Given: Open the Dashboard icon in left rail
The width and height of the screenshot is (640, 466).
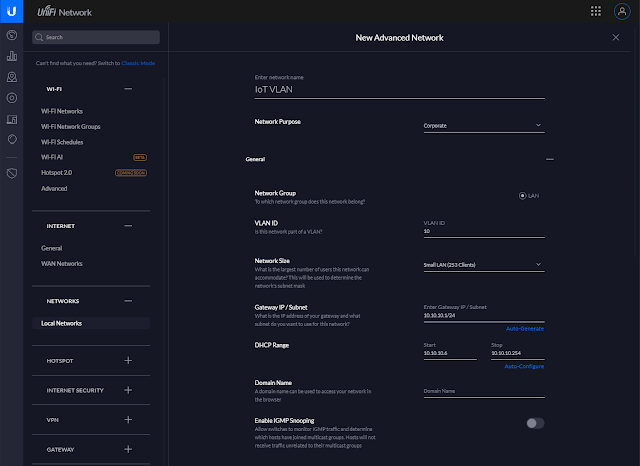Looking at the screenshot, I should tap(12, 35).
